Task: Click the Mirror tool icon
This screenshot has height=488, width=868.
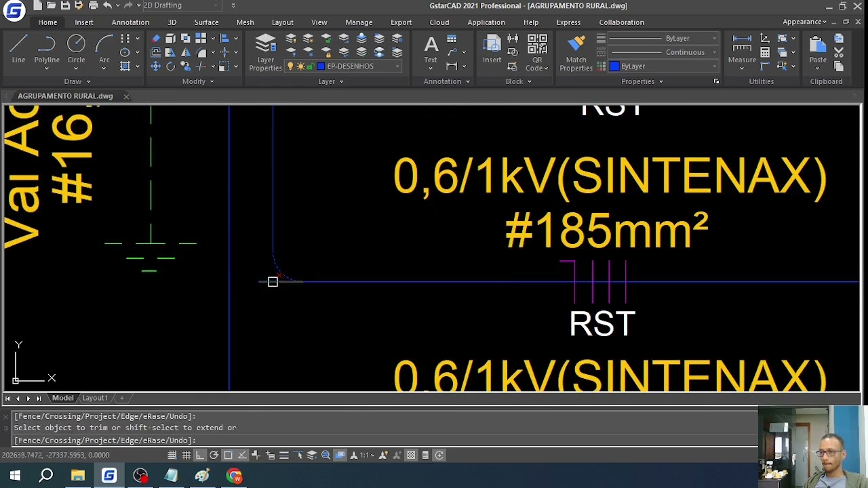Action: (x=185, y=52)
